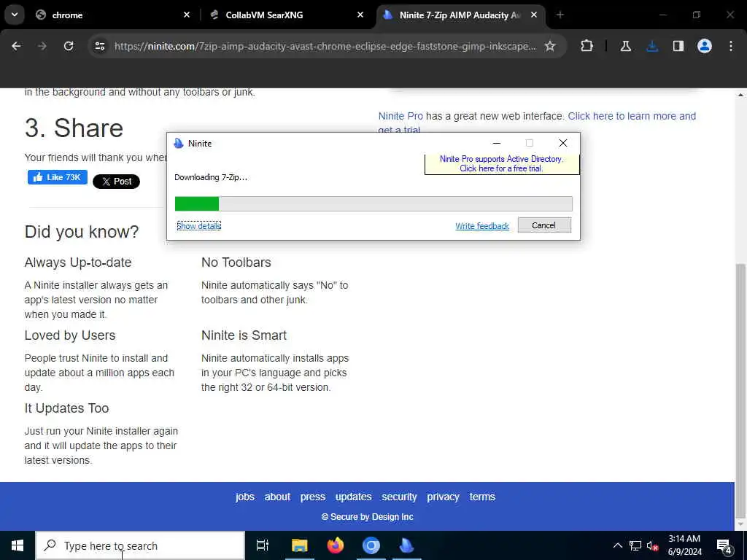The width and height of the screenshot is (747, 560).
Task: Click here to learn more link
Action: pos(632,116)
